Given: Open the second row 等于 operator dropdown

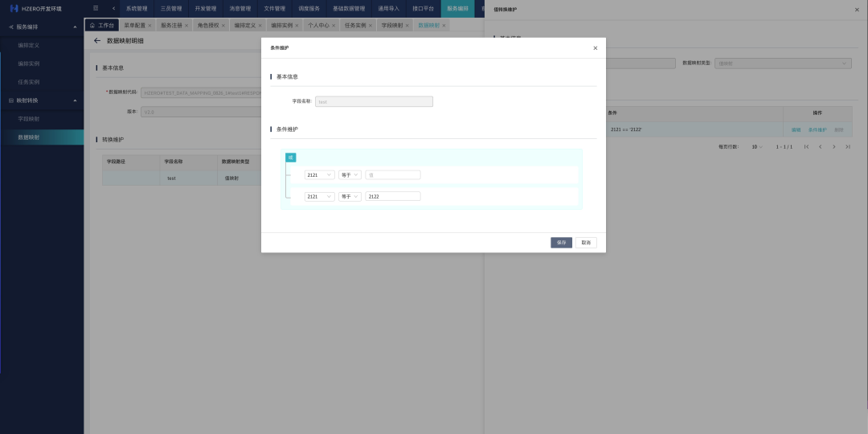Looking at the screenshot, I should click(350, 196).
